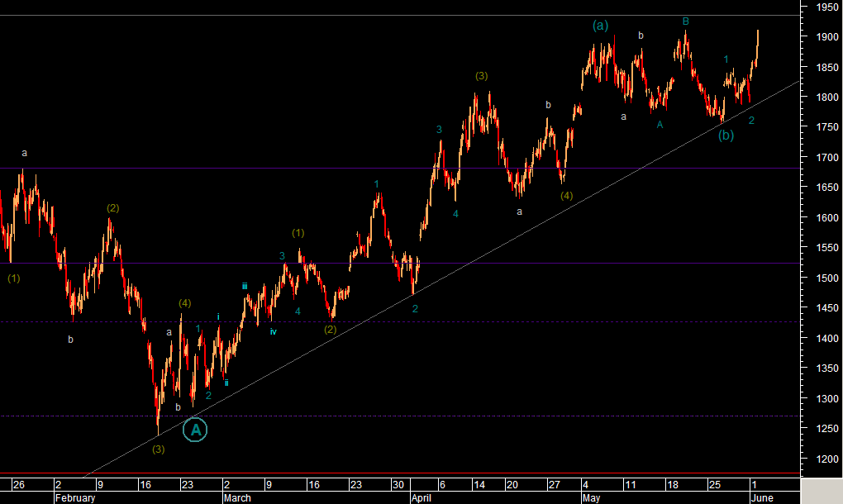The width and height of the screenshot is (843, 504).
Task: Click the roman numeral iv wave label
Action: point(273,332)
